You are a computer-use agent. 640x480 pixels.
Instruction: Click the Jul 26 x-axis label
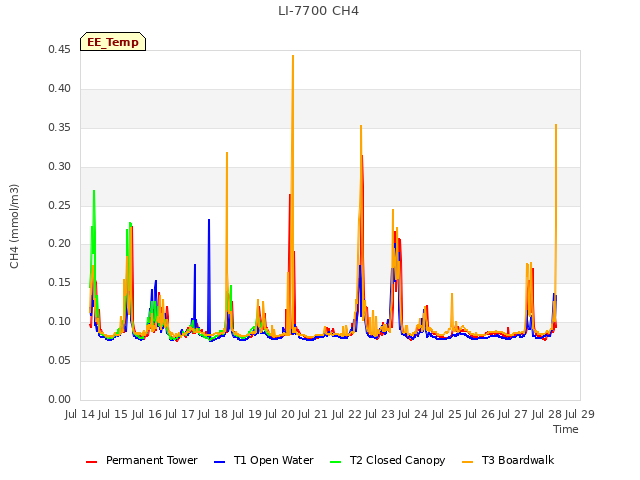[x=480, y=414]
